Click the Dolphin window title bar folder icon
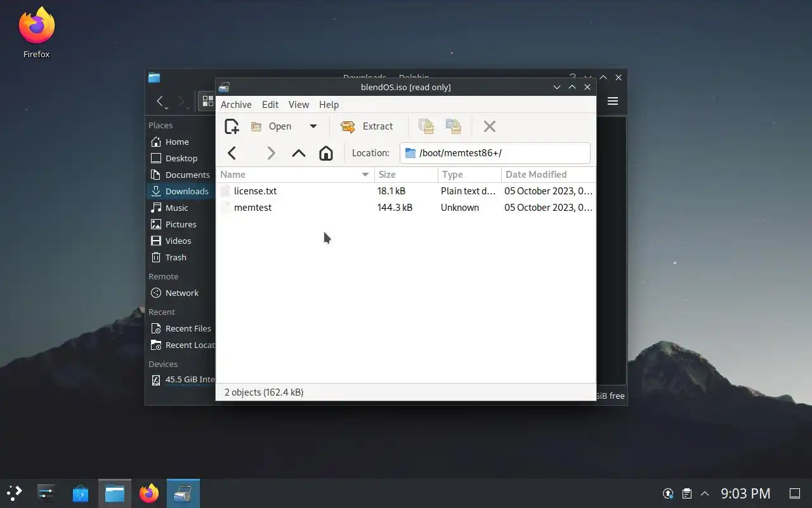Image resolution: width=812 pixels, height=508 pixels. point(154,77)
